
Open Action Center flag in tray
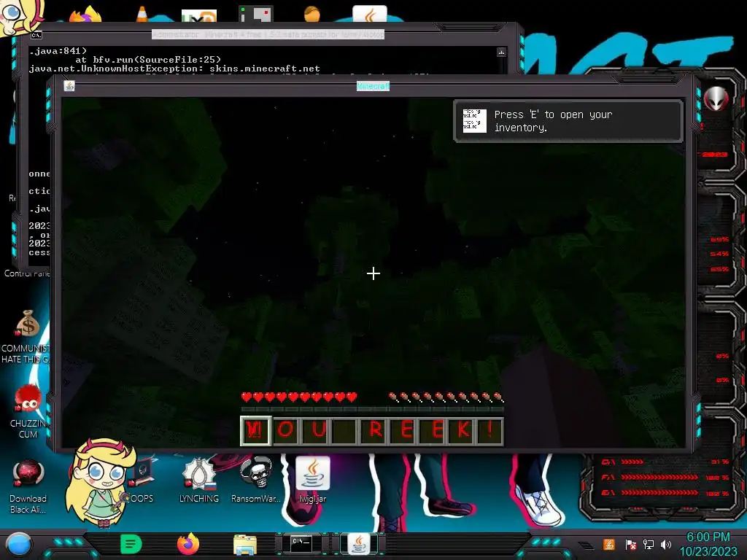pos(630,544)
